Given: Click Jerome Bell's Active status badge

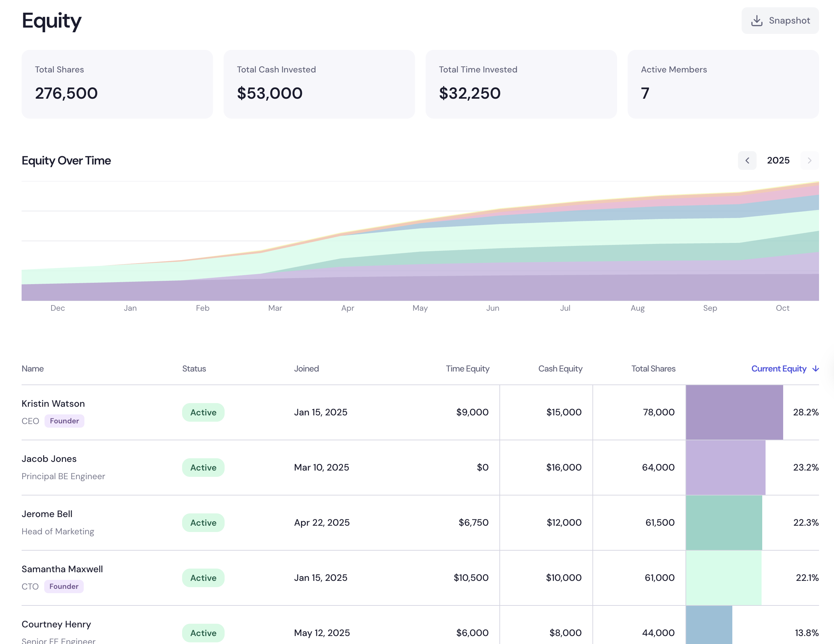Looking at the screenshot, I should pos(203,522).
